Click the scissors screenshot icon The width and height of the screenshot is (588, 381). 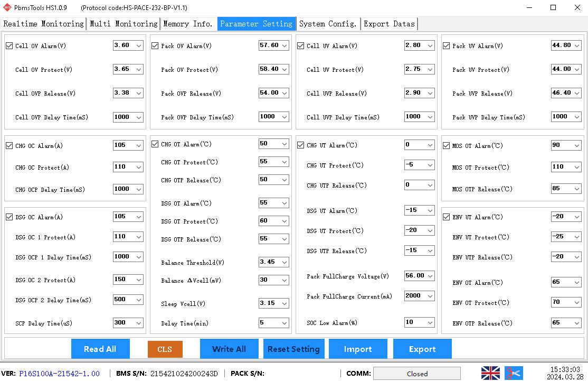(514, 373)
